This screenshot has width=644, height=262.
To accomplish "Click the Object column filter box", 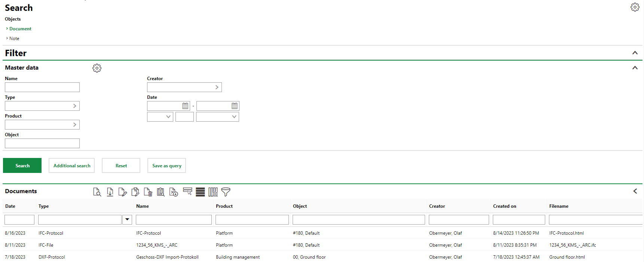I will pos(359,220).
